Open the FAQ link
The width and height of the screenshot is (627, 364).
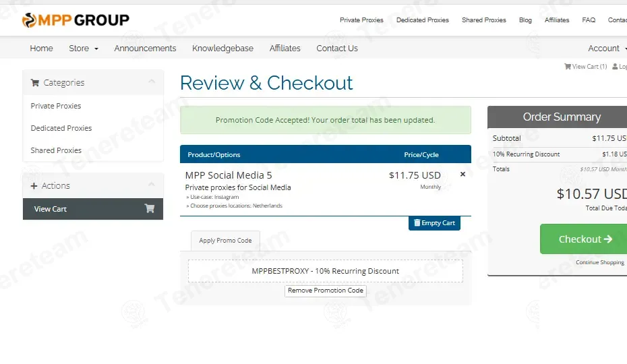(x=589, y=20)
